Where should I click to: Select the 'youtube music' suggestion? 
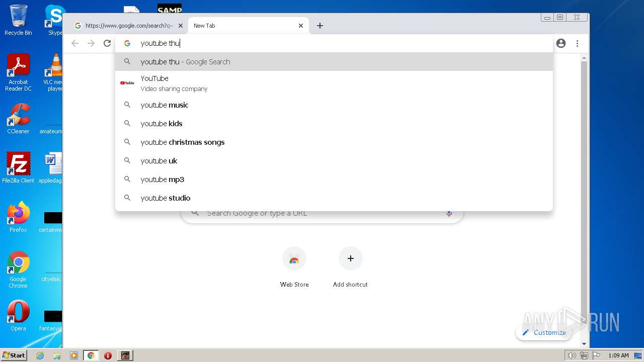click(x=334, y=105)
